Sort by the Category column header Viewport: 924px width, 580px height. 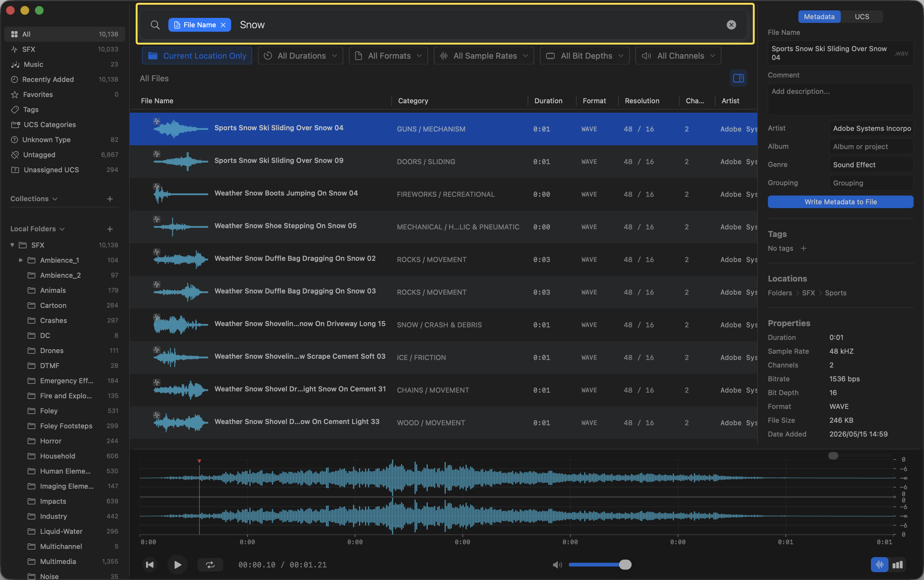(x=413, y=101)
